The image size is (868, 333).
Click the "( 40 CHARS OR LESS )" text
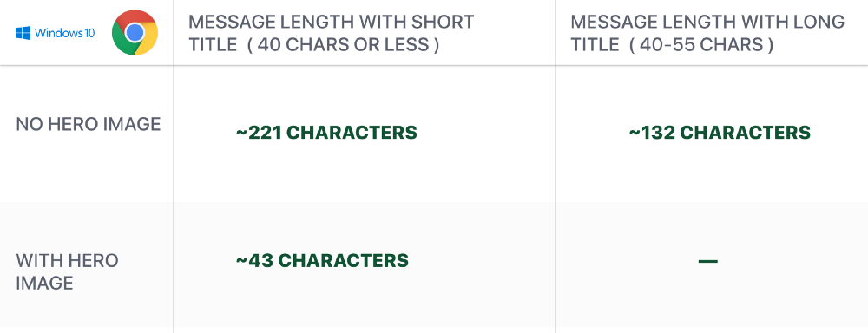coord(343,44)
